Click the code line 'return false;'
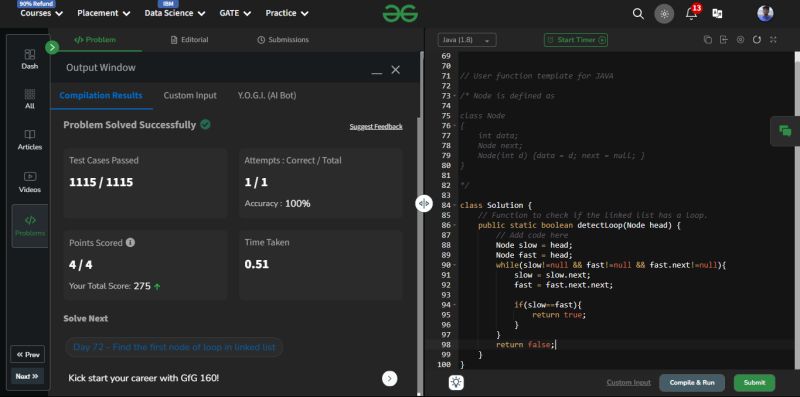 click(x=525, y=345)
